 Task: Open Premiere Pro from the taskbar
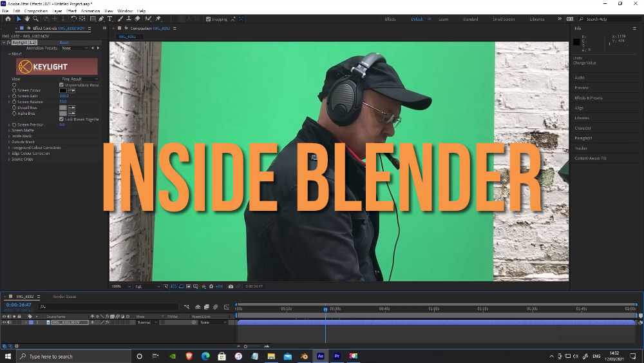point(337,356)
